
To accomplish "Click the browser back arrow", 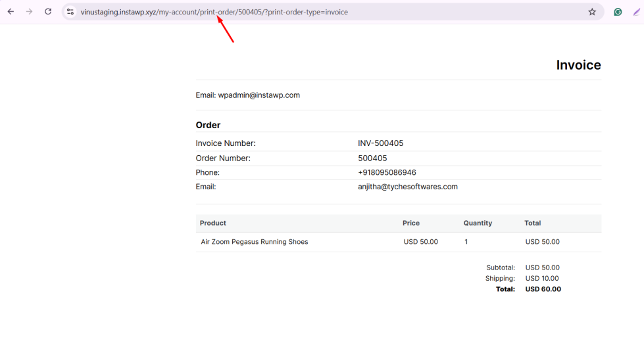I will point(11,12).
